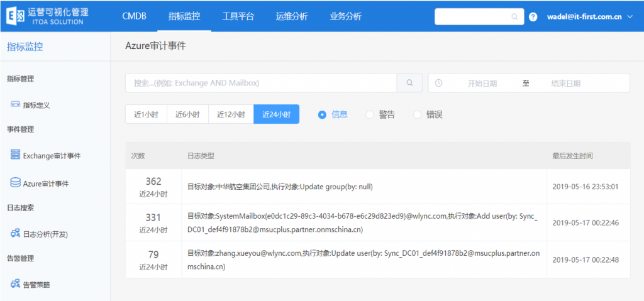Open help via question mark icon

pos(533,17)
